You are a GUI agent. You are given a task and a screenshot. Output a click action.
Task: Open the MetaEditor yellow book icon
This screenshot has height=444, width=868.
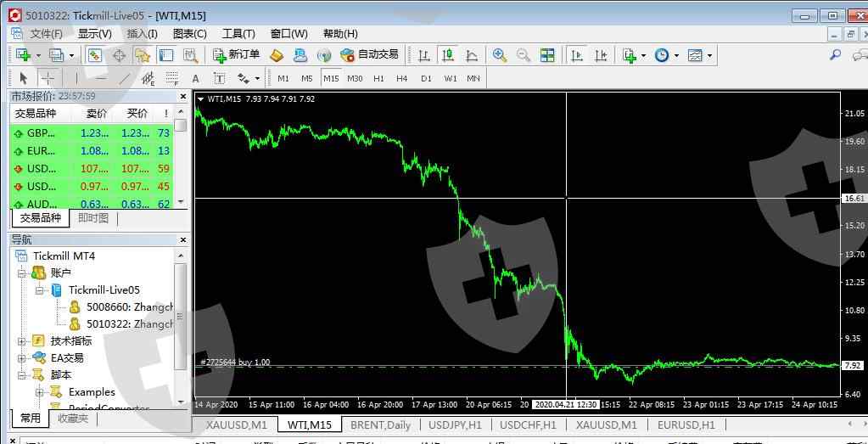pyautogui.click(x=277, y=55)
